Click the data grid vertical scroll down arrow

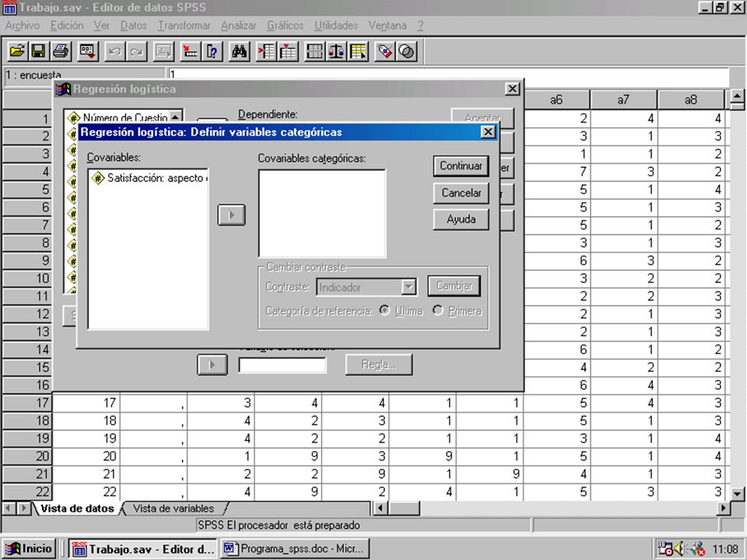(737, 493)
